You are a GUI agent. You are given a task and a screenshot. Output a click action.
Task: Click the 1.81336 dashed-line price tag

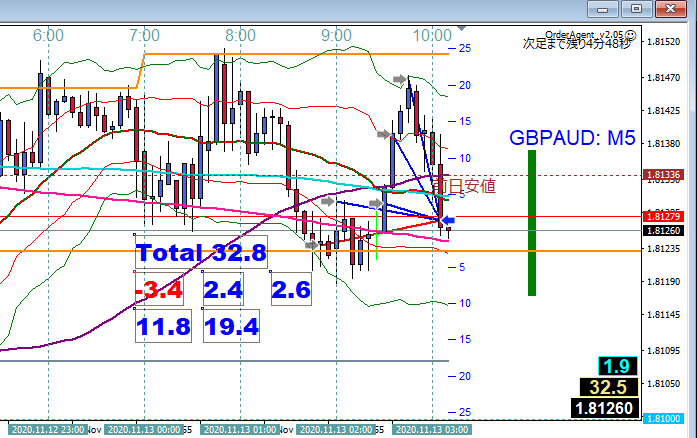(663, 175)
